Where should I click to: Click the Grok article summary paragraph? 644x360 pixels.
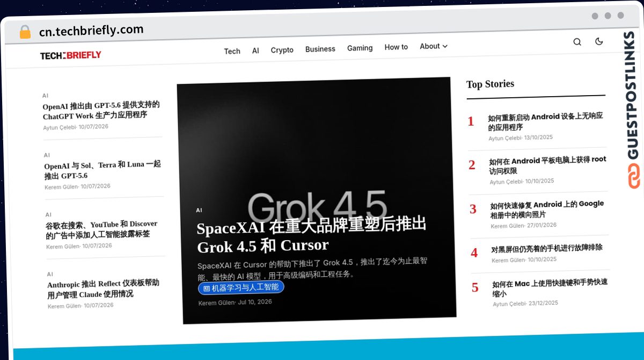312,268
